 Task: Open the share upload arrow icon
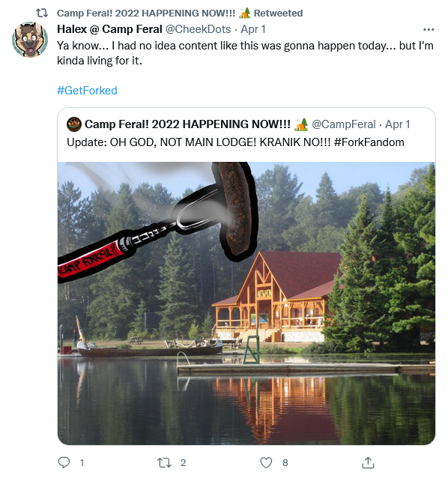point(368,462)
